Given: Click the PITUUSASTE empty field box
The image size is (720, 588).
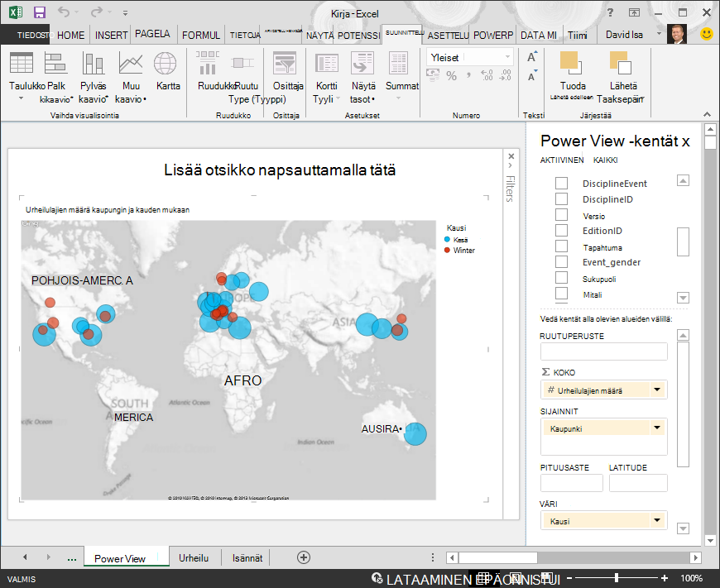Looking at the screenshot, I should [572, 483].
